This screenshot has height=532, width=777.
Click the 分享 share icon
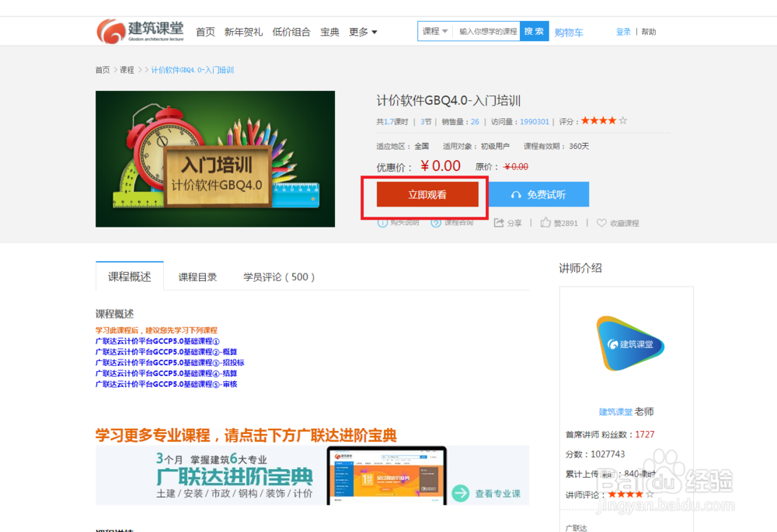[x=499, y=223]
